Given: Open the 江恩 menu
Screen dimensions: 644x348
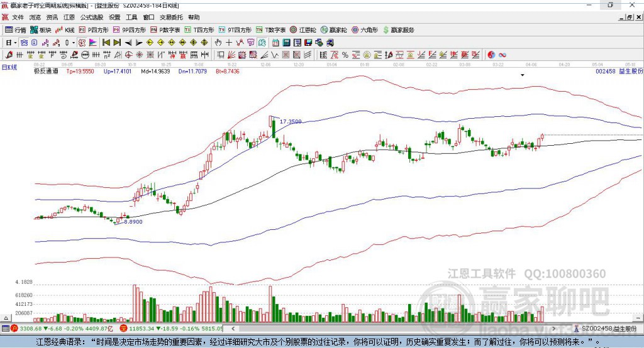Looking at the screenshot, I should [x=69, y=17].
